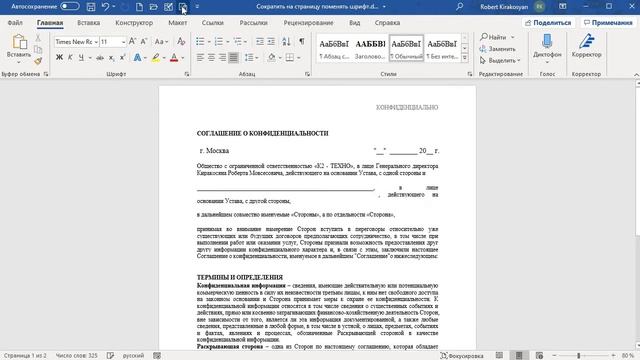640x360 pixels.
Task: Toggle italic К formatting
Action: click(x=70, y=58)
